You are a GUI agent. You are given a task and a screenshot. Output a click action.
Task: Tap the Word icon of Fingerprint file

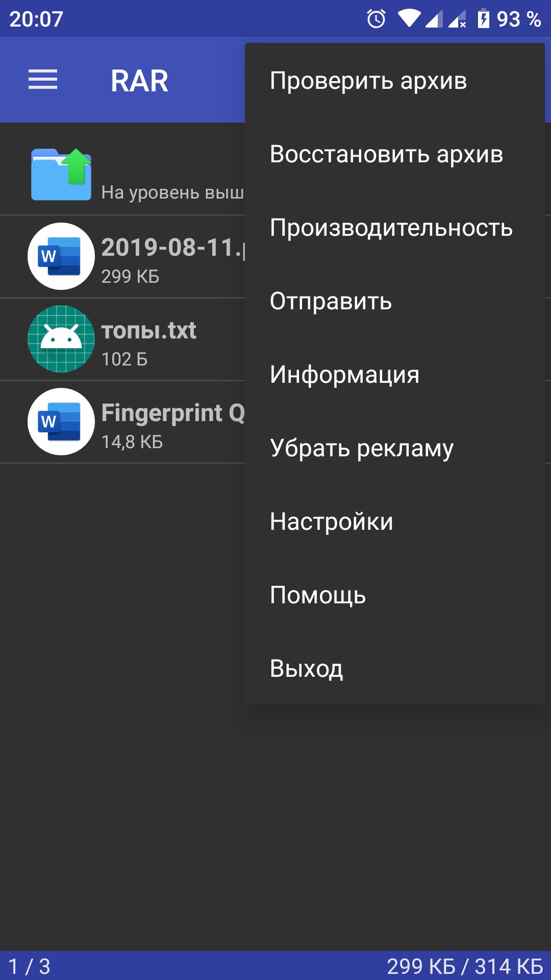61,422
